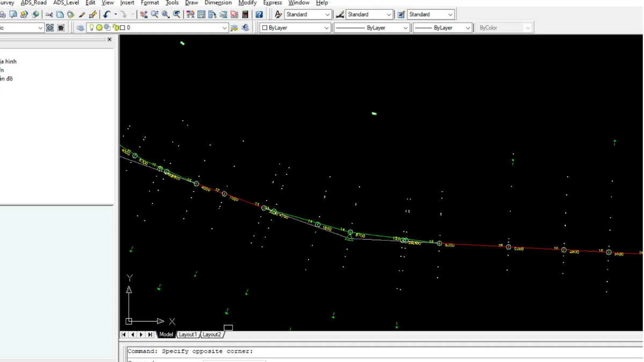
Task: Expand the ByLayer linetype dropdown
Action: pyautogui.click(x=405, y=28)
